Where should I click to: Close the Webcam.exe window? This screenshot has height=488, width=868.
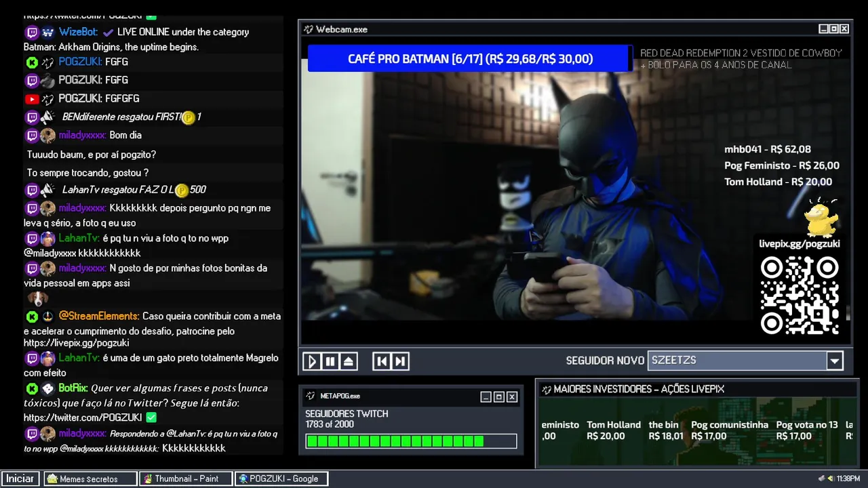tap(844, 29)
